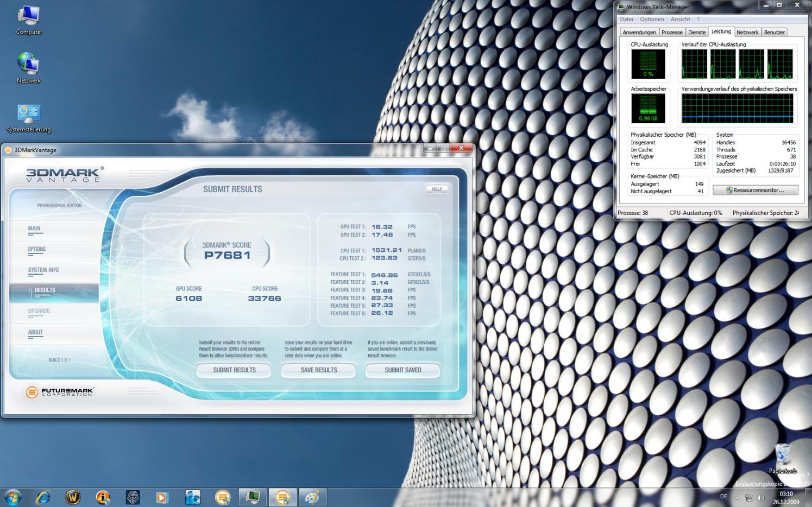Click the Task-Manager title bar icon
This screenshot has height=507, width=812.
coord(621,7)
